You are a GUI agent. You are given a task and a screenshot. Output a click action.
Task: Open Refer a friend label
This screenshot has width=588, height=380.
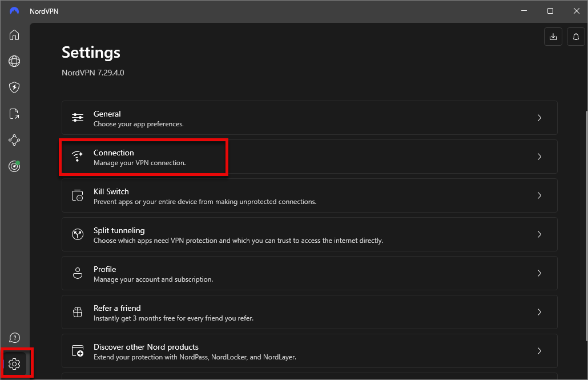pyautogui.click(x=117, y=308)
